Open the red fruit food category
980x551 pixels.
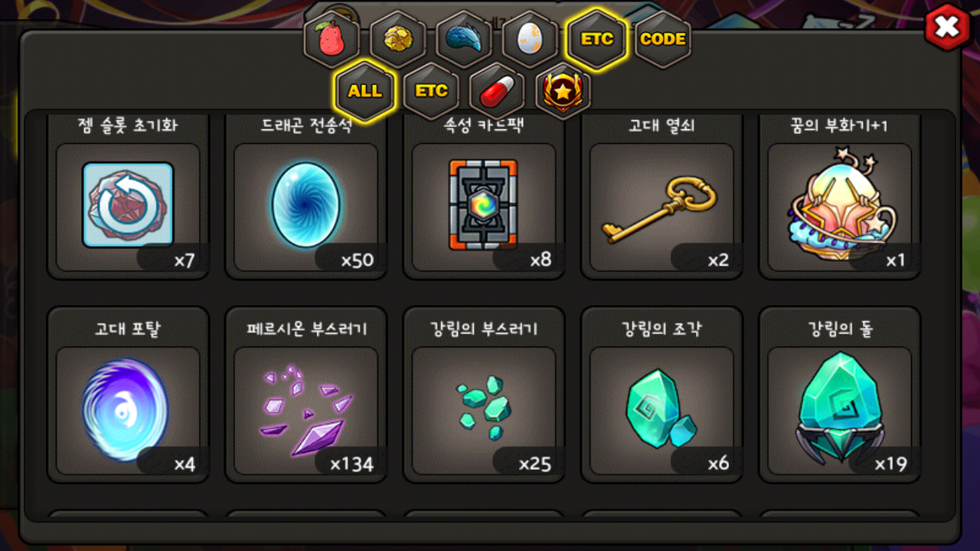click(x=332, y=40)
